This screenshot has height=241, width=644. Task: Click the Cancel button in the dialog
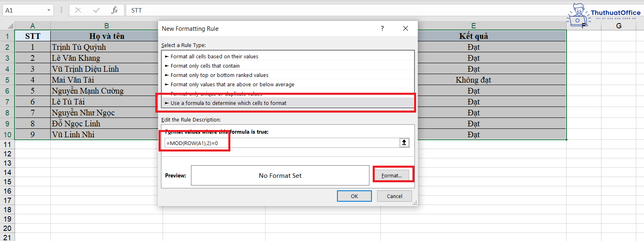click(x=395, y=196)
